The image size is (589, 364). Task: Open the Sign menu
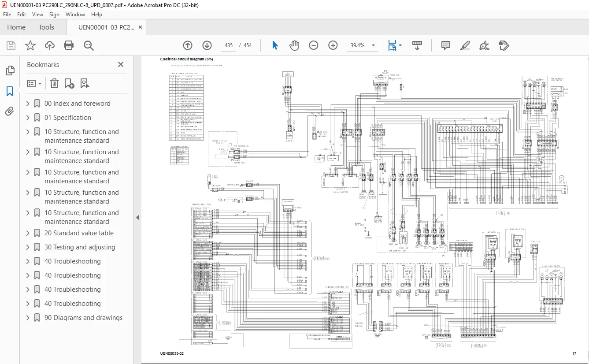[54, 14]
